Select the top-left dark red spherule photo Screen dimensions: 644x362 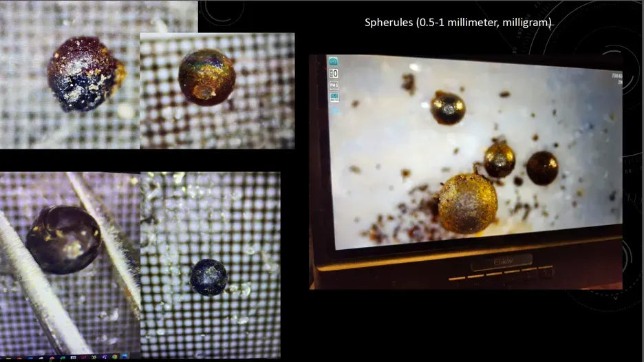click(85, 74)
